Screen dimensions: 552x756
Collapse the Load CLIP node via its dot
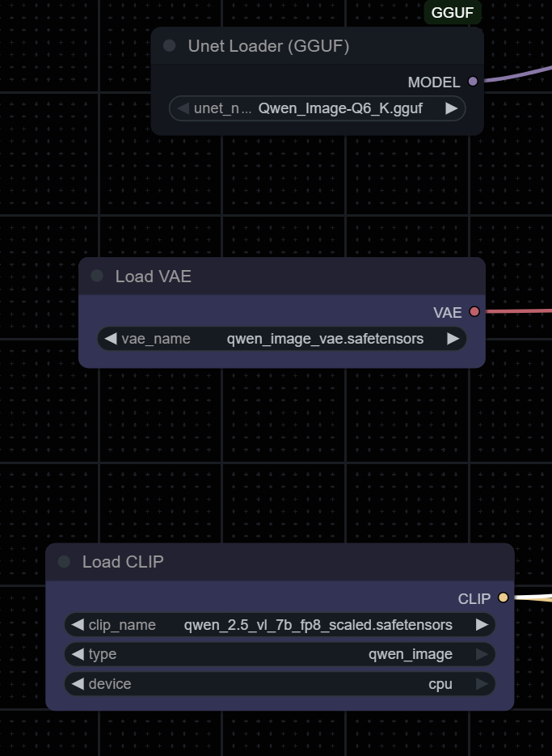click(64, 562)
